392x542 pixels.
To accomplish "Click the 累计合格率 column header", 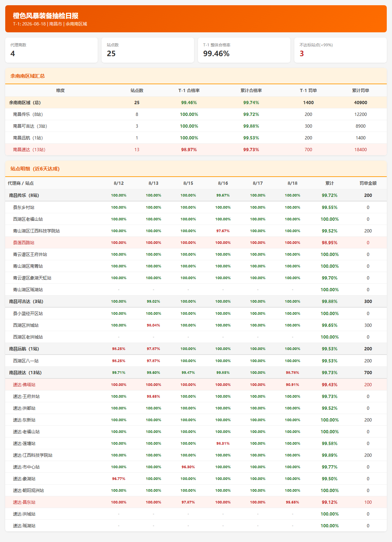I will click(251, 90).
